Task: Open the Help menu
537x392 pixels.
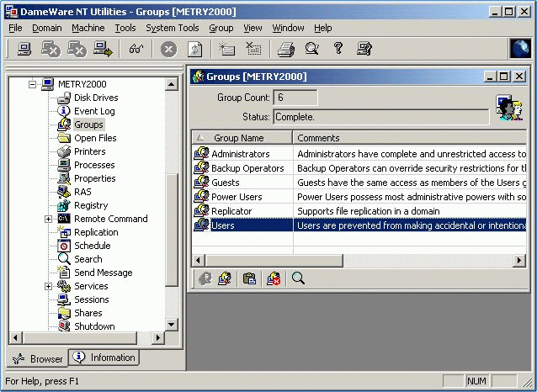Action: tap(323, 28)
